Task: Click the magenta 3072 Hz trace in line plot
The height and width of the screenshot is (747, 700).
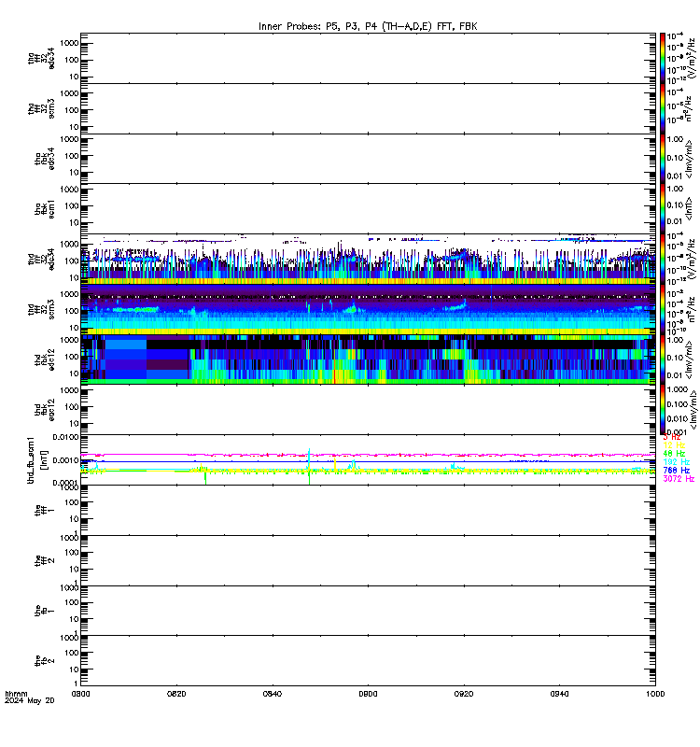Action: point(368,455)
